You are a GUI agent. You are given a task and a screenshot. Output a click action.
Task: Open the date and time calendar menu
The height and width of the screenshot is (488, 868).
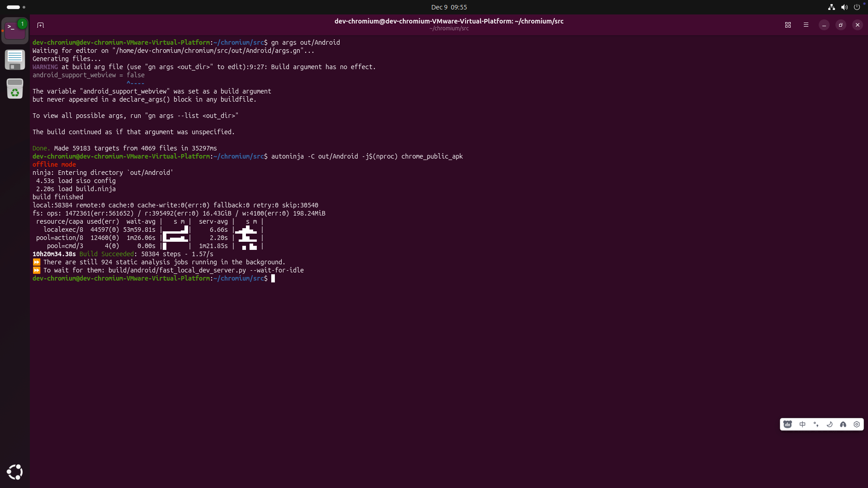pyautogui.click(x=448, y=7)
